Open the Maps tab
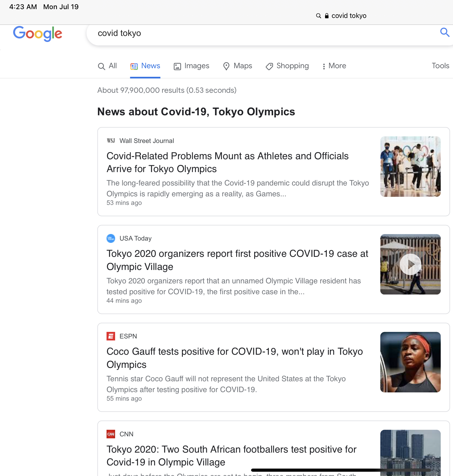 coord(238,66)
